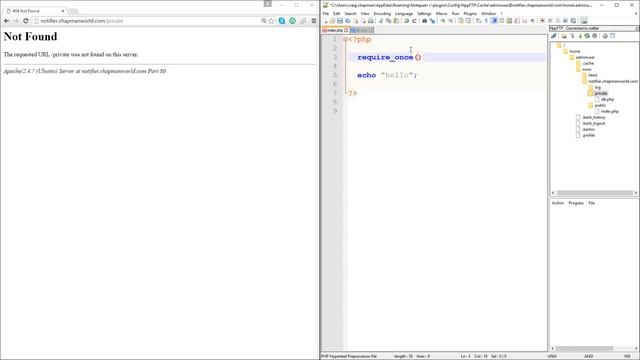Click the Save All toolbar icon
The image size is (640, 360).
coord(347,21)
